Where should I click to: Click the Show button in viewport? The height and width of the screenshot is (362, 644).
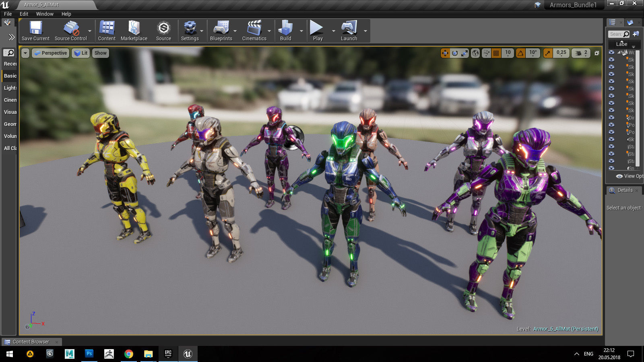point(101,53)
